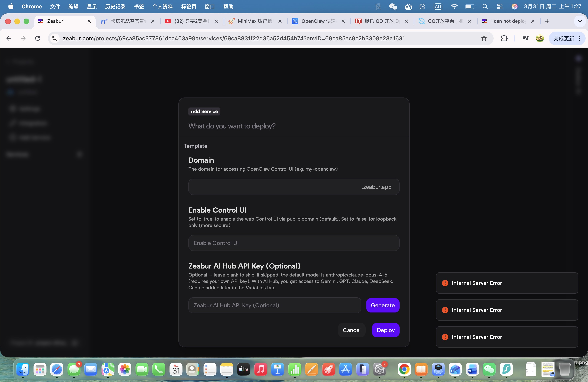Open the 帮助 menu

228,6
